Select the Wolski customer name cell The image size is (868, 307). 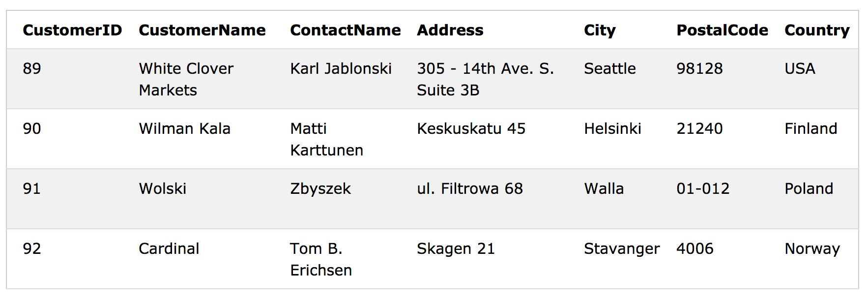point(162,188)
